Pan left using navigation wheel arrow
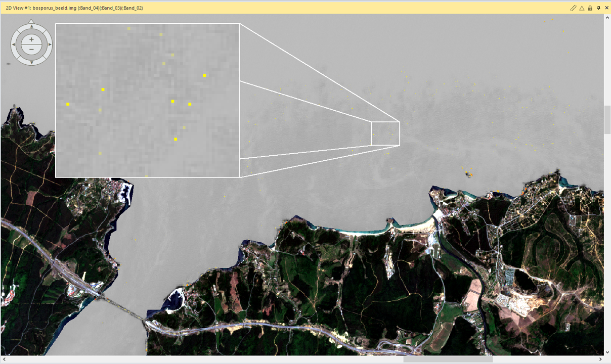Screen dimensions: 611x364 click(x=14, y=44)
